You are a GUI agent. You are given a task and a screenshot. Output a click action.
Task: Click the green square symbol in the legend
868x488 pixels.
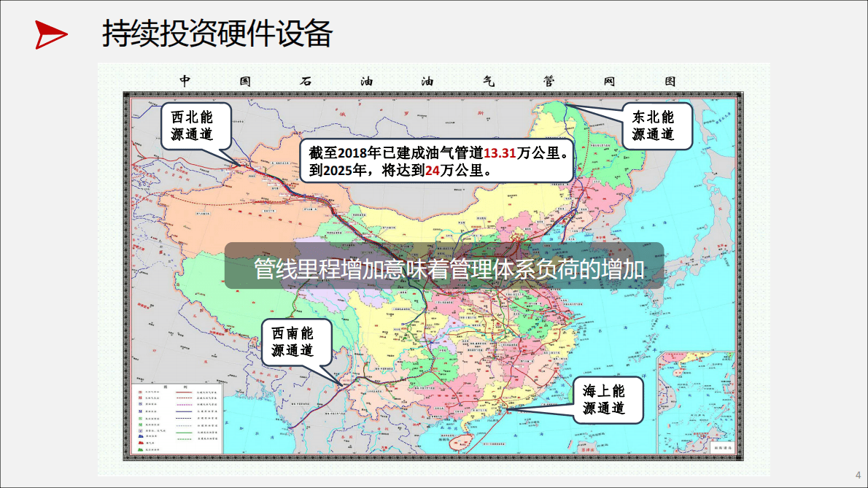pos(140,419)
